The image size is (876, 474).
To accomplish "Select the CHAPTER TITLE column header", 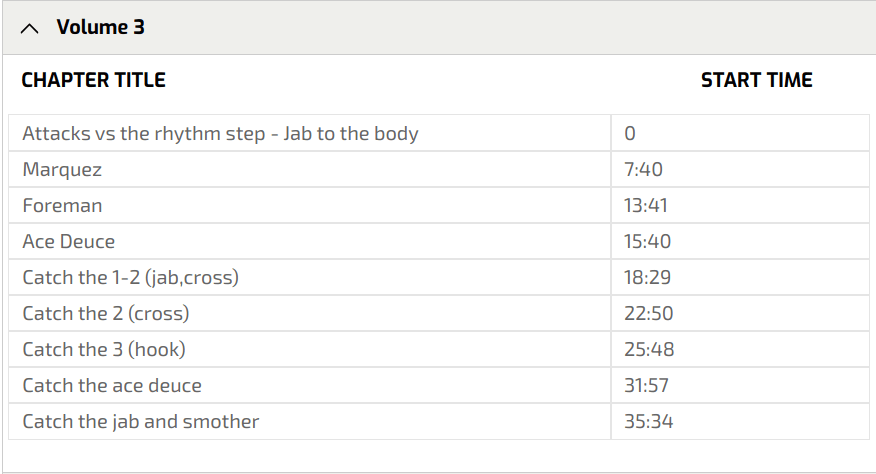I will point(93,80).
